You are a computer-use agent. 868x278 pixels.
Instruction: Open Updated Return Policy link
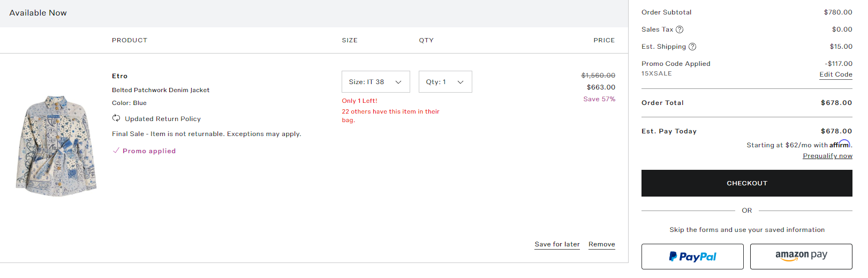[163, 119]
